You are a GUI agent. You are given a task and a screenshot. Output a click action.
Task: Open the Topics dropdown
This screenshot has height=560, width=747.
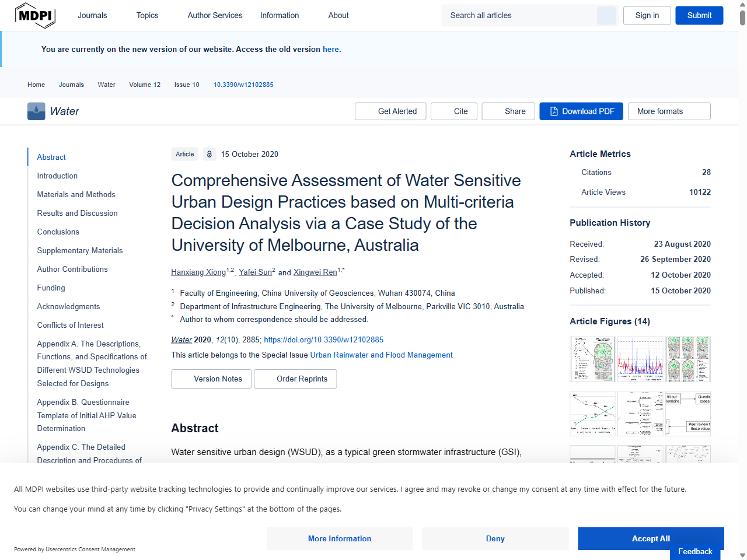coord(147,15)
